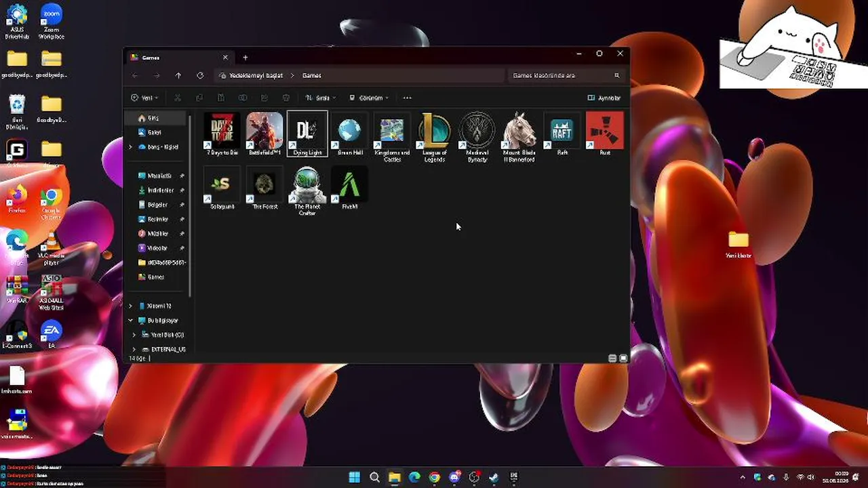Open the Yeni (New) dropdown

144,98
